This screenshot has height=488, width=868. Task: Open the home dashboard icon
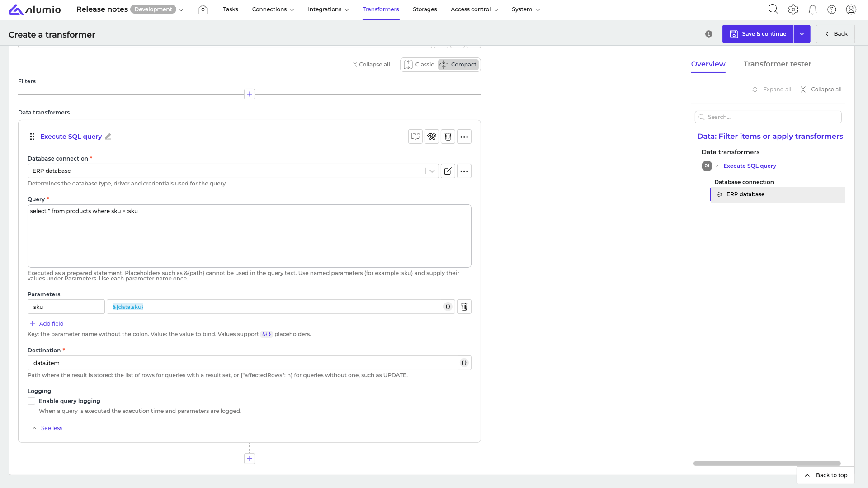(203, 9)
